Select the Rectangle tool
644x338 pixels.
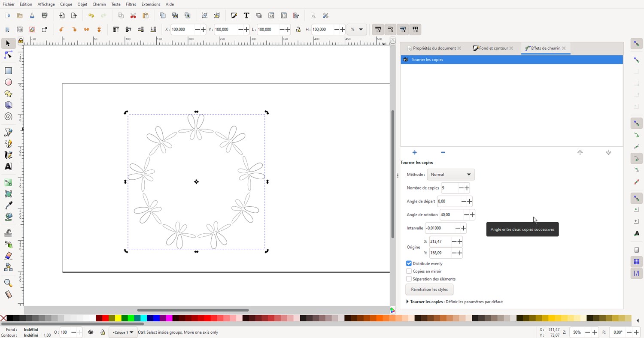click(8, 71)
